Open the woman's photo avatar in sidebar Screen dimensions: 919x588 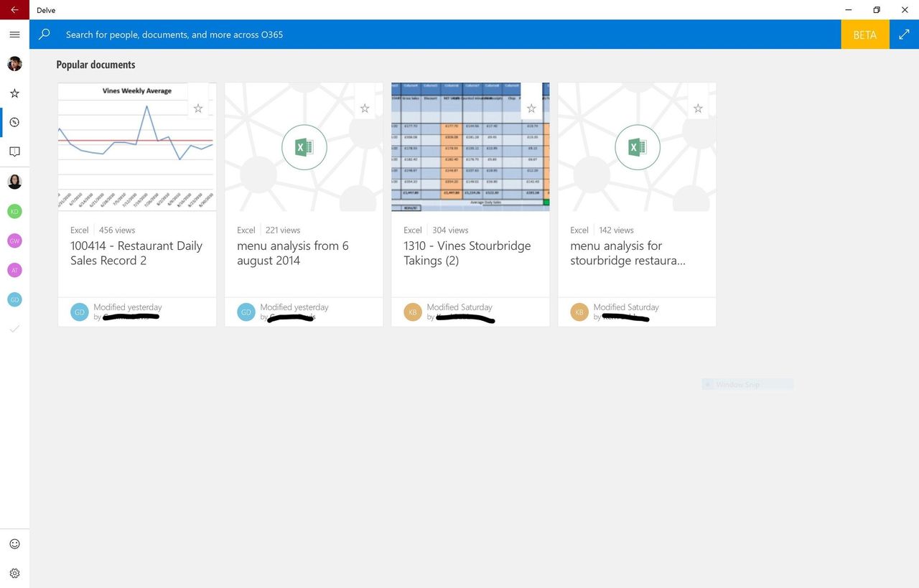coord(14,182)
